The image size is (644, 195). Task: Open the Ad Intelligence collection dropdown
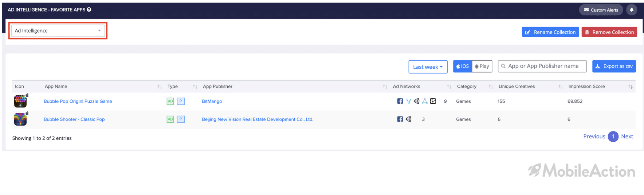click(x=58, y=31)
